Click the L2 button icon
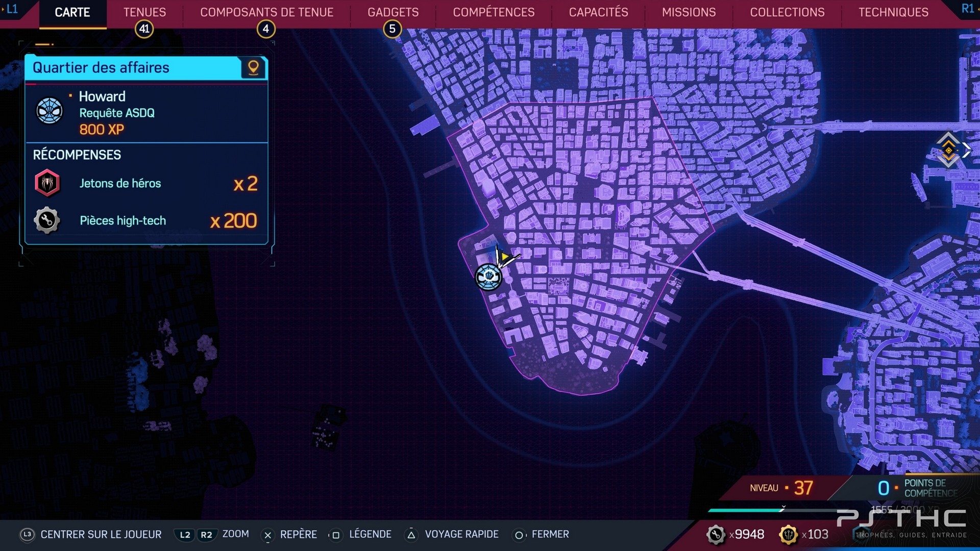The width and height of the screenshot is (980, 551). 185,535
